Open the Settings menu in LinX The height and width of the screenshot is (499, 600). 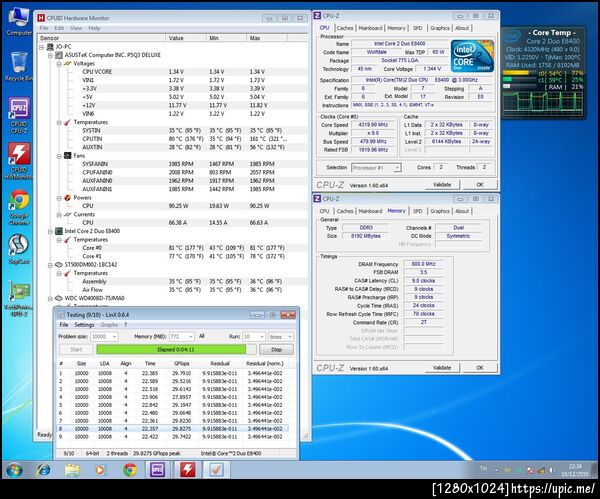point(84,325)
